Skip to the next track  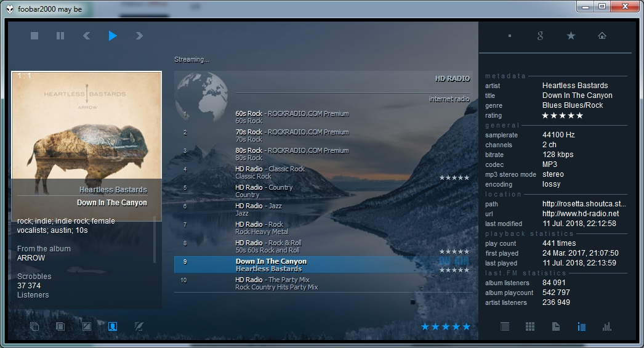[139, 36]
